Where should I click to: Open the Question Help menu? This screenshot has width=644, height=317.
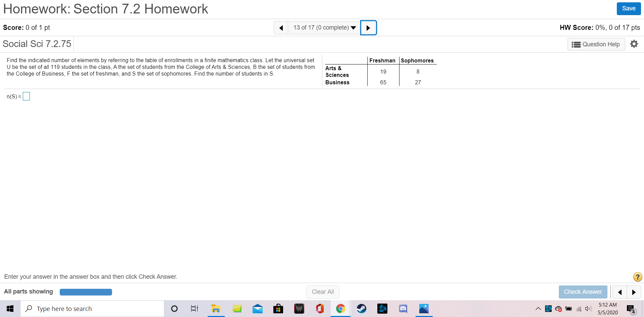(596, 44)
